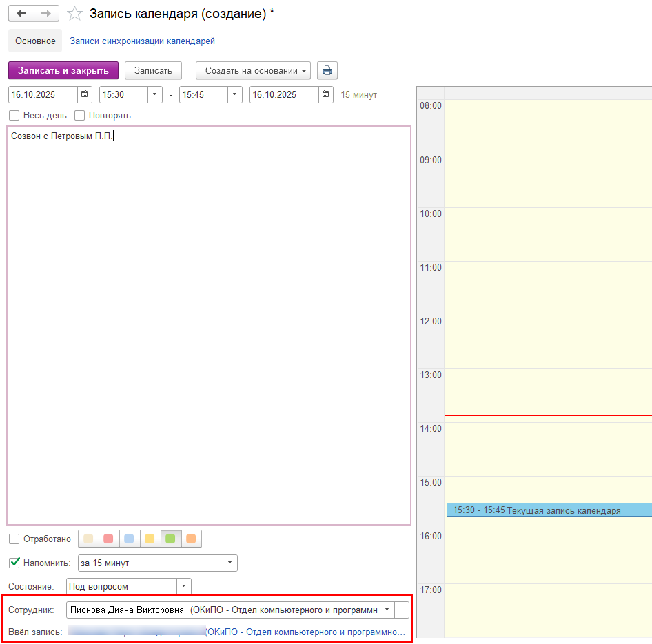652x644 pixels.
Task: Click ellipsis button next to Сотрудник field
Action: point(402,610)
